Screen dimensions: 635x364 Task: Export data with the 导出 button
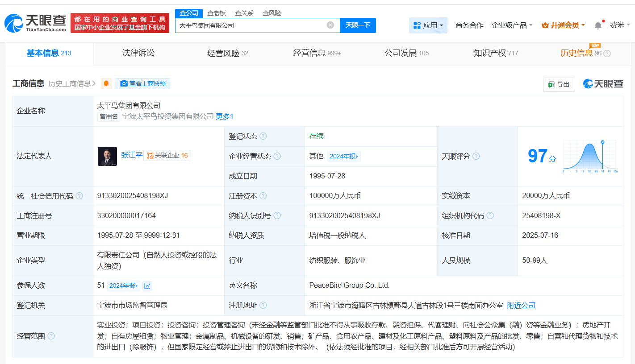[x=559, y=84]
